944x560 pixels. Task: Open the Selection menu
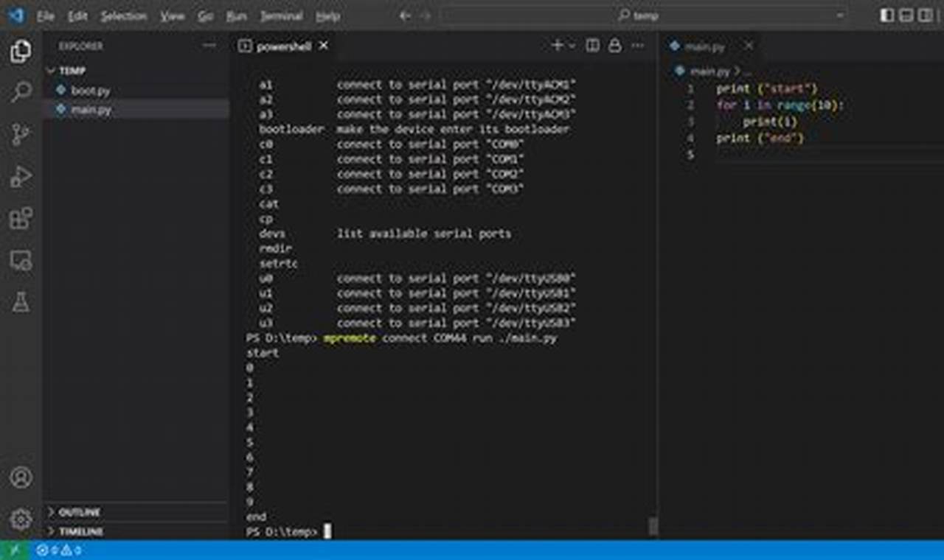coord(124,15)
